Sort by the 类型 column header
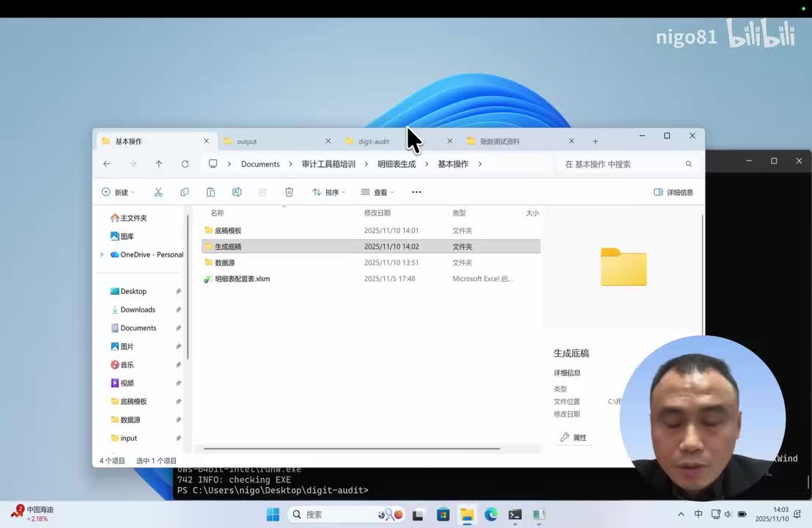Image resolution: width=812 pixels, height=528 pixels. pyautogui.click(x=459, y=213)
